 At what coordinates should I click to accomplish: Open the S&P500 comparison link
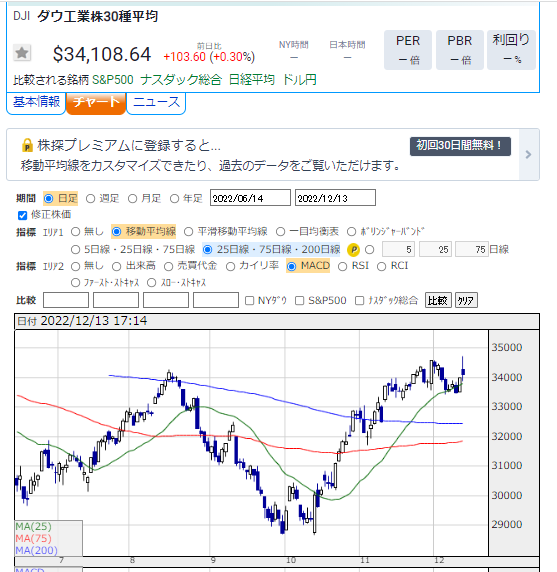click(113, 80)
